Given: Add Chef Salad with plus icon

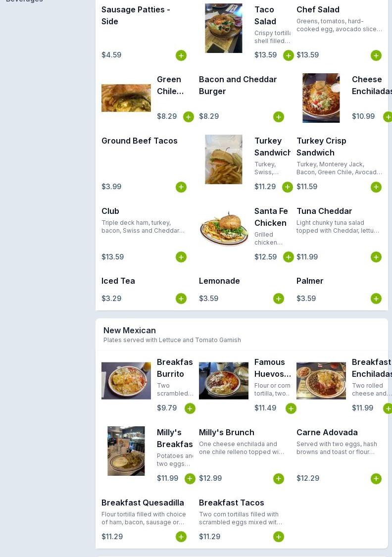Looking at the screenshot, I should [x=376, y=55].
